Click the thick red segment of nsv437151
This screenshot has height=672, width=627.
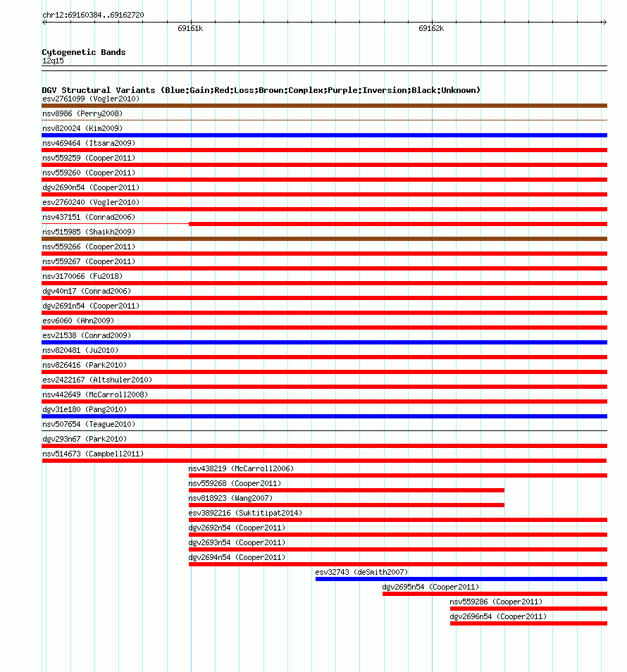click(398, 224)
